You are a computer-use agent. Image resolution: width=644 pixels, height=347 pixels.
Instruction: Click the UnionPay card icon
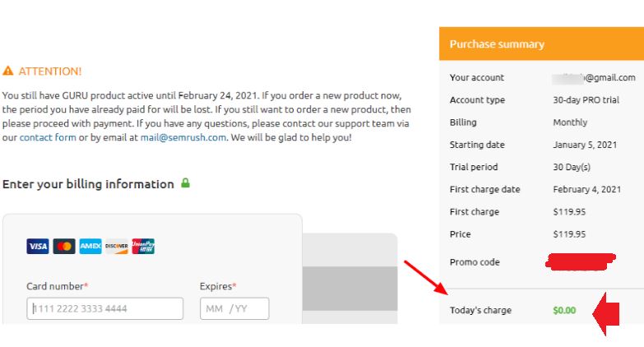tap(143, 246)
